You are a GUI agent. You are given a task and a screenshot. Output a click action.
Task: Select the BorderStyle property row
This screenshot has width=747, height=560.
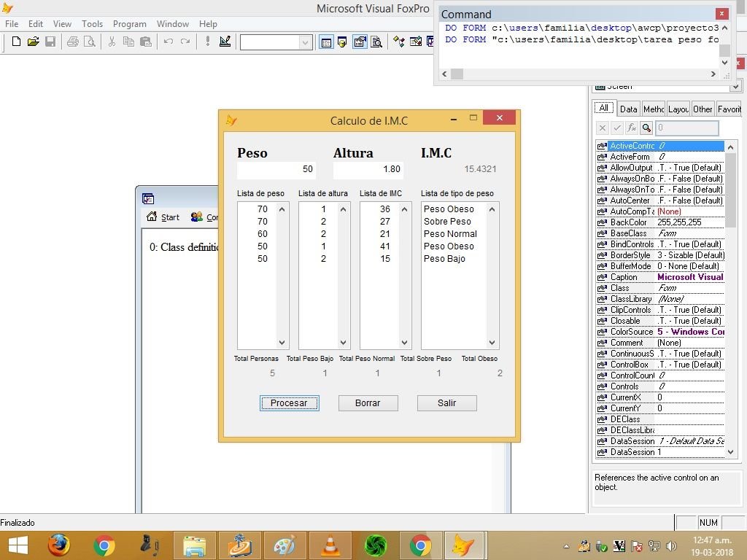(660, 255)
